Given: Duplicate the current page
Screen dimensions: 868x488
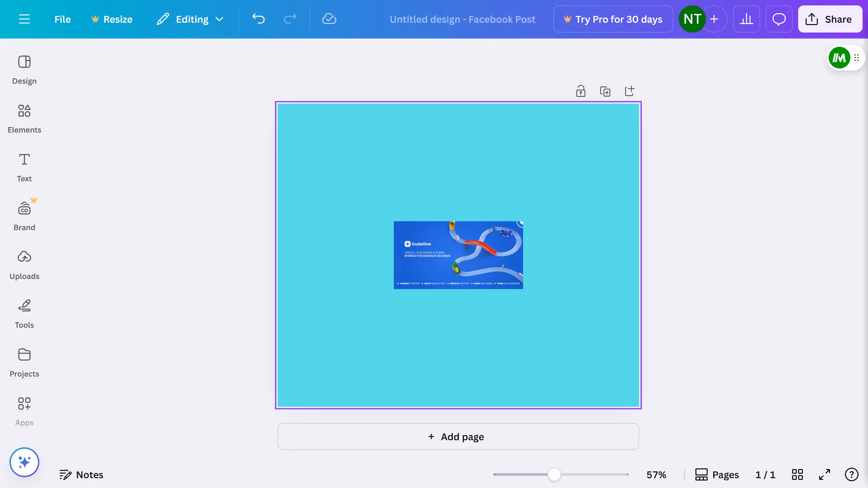Looking at the screenshot, I should point(605,91).
